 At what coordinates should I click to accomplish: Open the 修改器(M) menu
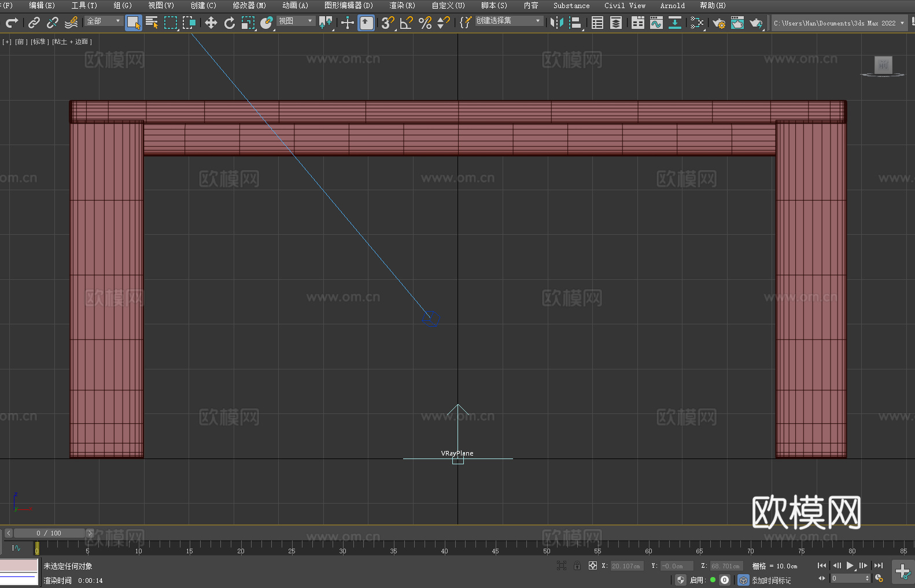click(249, 5)
